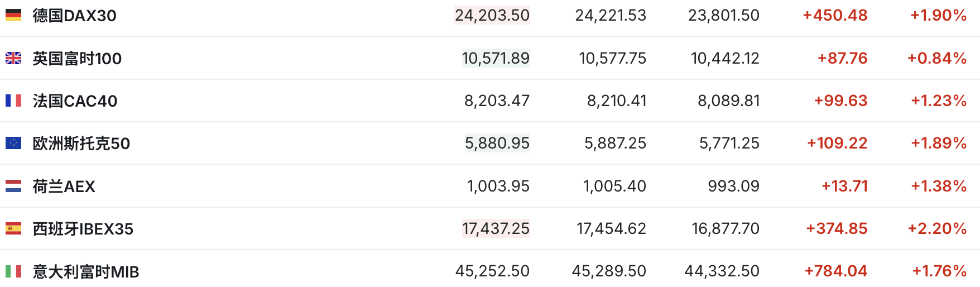
Task: Click the European Union flag icon
Action: click(x=13, y=143)
